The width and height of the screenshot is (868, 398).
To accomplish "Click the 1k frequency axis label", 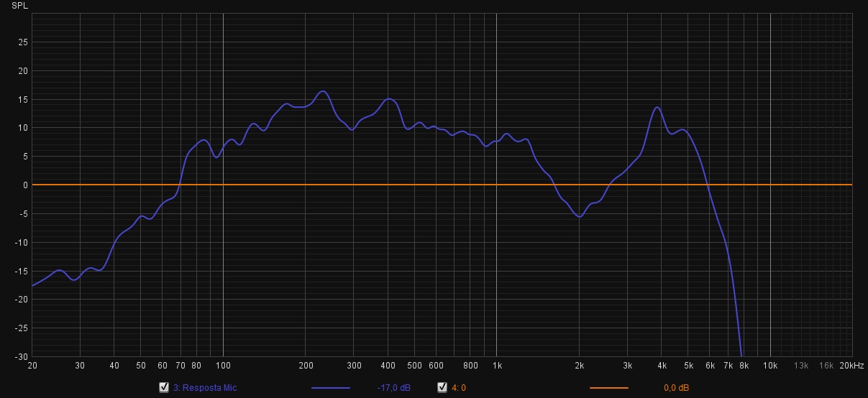I will (497, 366).
